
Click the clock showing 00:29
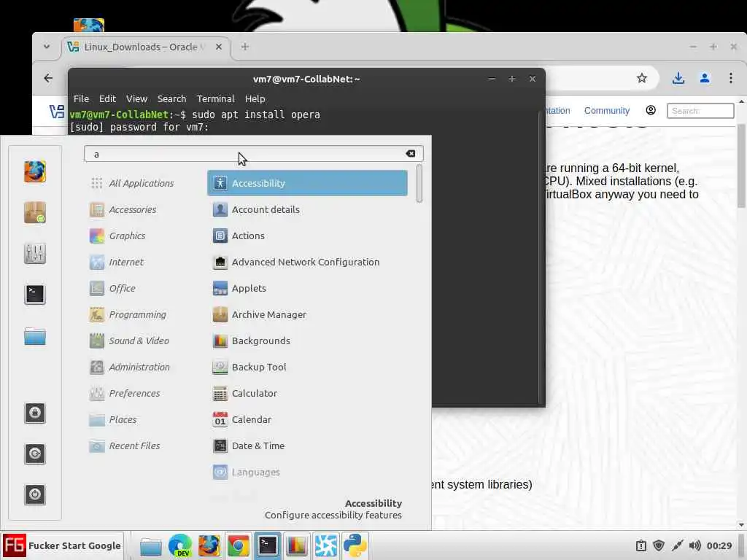click(x=719, y=545)
